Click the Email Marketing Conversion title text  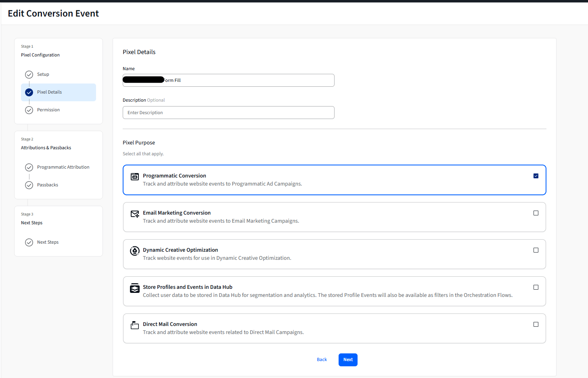pos(177,213)
